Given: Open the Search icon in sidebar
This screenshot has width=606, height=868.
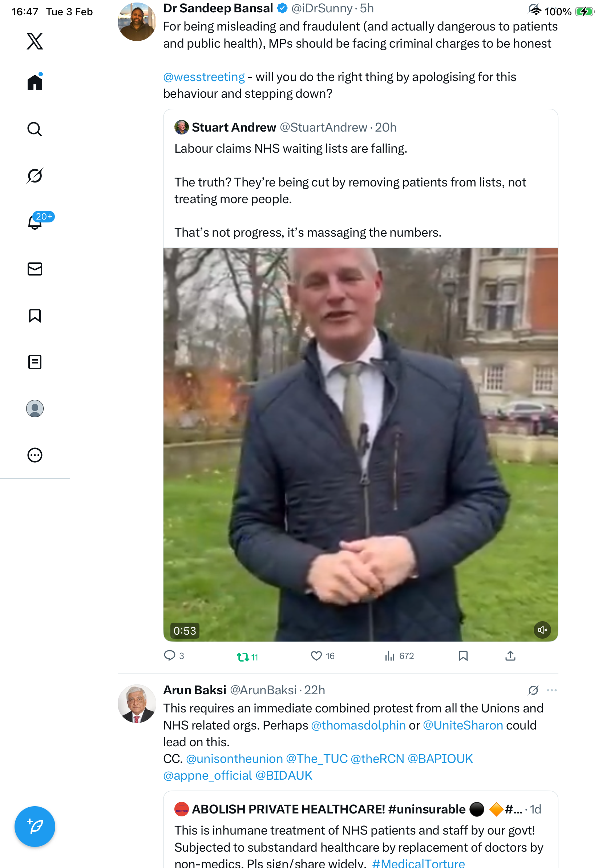Looking at the screenshot, I should (x=35, y=129).
